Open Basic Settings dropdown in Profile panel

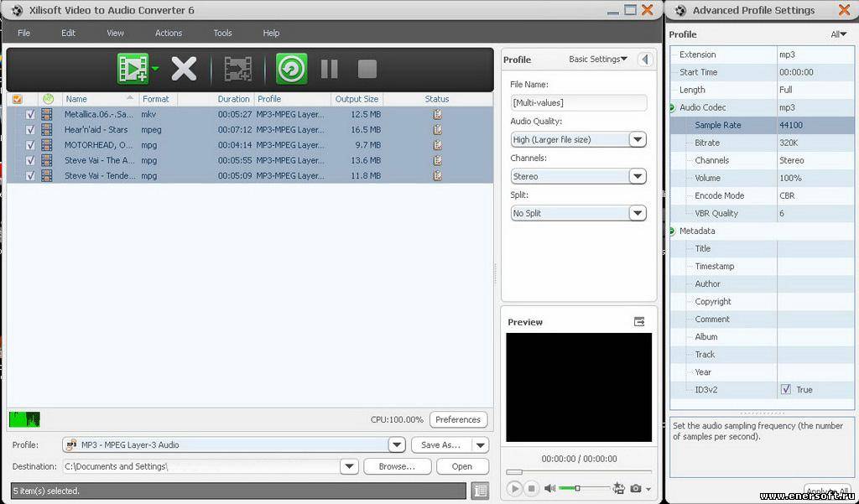[597, 60]
